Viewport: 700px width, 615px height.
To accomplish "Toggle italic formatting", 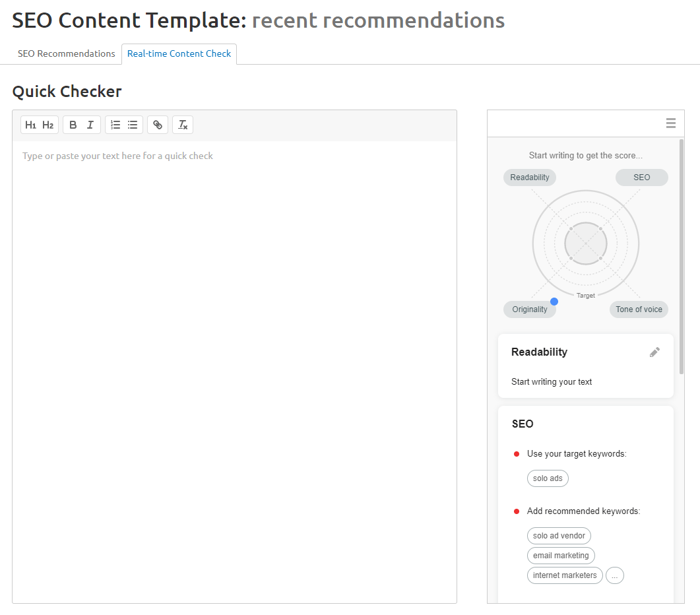I will click(90, 125).
